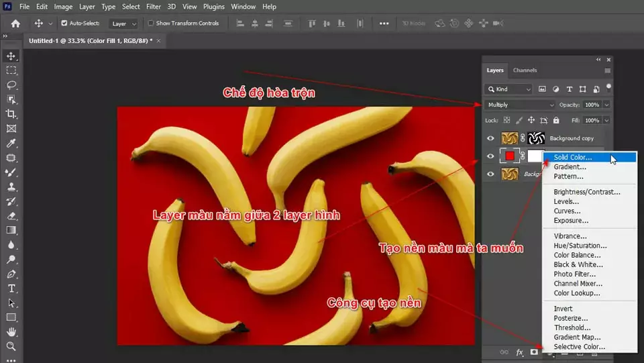Click red Color Fill layer swatch thumbnail
Viewport: 644px width, 363px height.
[x=510, y=156]
